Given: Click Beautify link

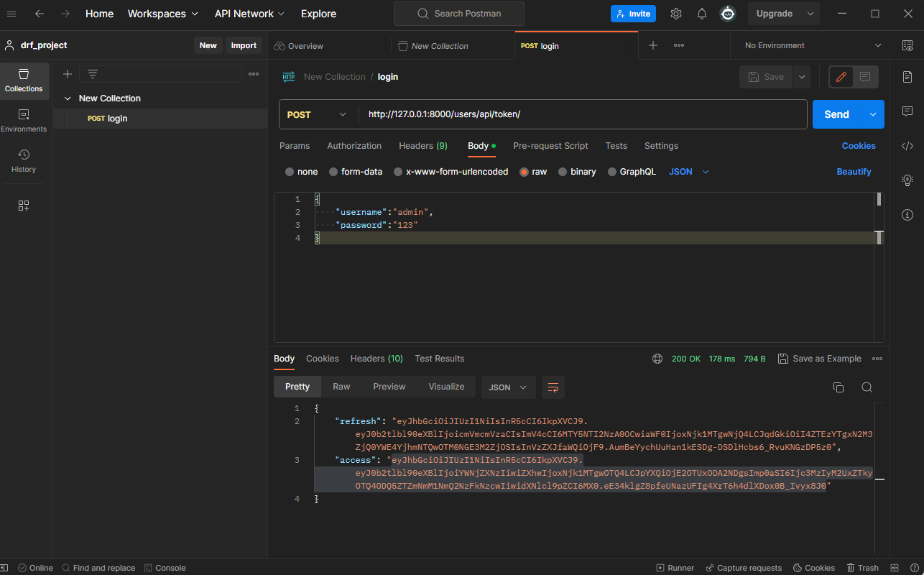Looking at the screenshot, I should click(854, 172).
